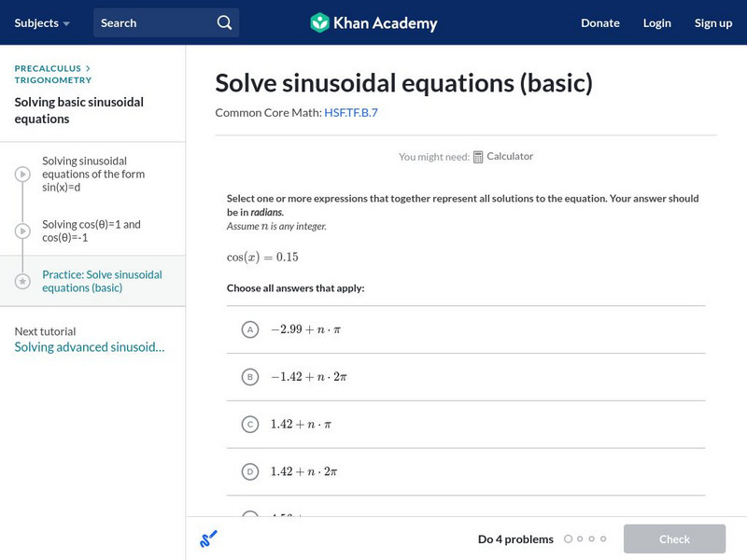Open the Subjects dropdown menu
Viewport: 747px width, 560px height.
point(42,22)
